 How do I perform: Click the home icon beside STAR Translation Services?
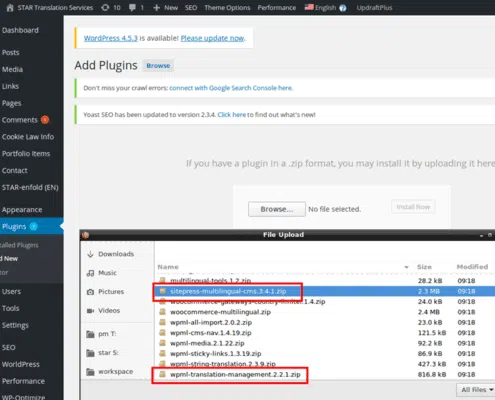(10, 8)
